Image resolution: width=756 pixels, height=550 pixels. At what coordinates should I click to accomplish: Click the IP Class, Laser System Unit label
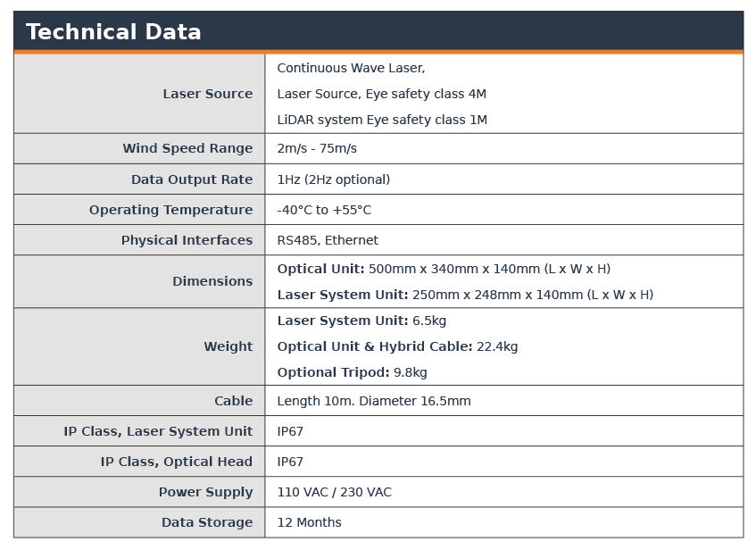click(x=158, y=431)
